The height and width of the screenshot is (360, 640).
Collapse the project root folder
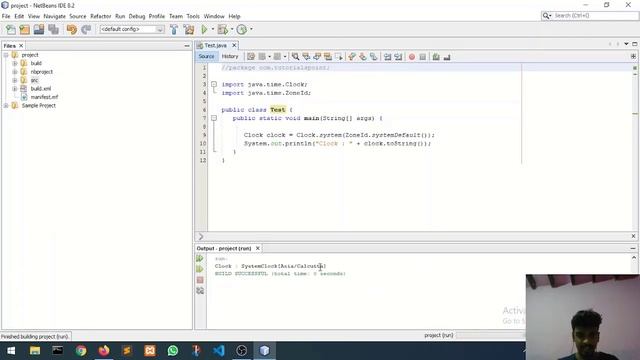click(6, 55)
